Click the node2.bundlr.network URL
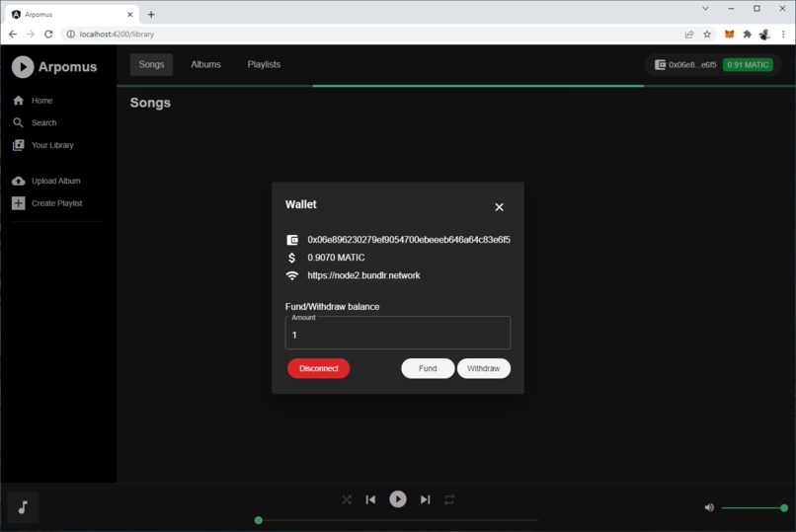Screen dimensions: 796x532 click(x=363, y=275)
